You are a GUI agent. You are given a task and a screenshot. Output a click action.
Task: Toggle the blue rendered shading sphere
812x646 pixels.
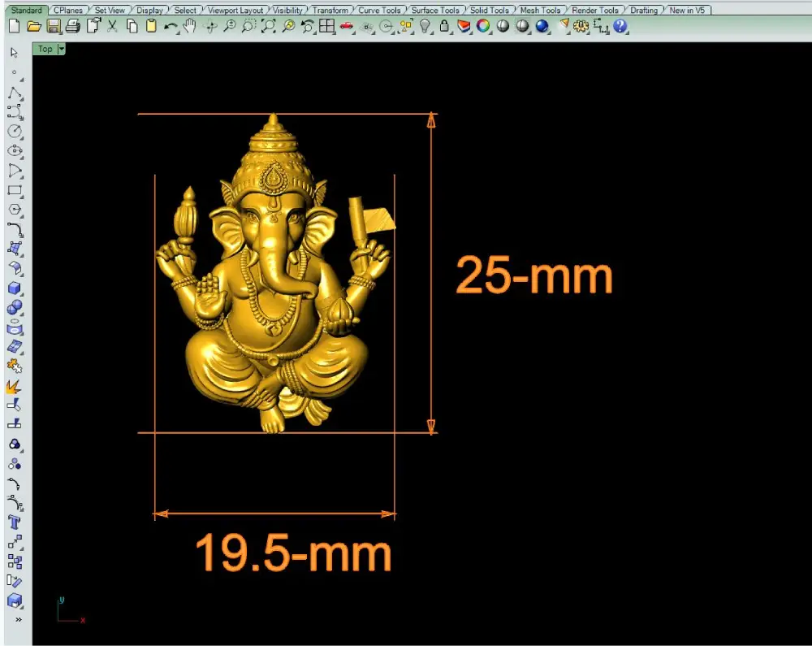(x=542, y=26)
